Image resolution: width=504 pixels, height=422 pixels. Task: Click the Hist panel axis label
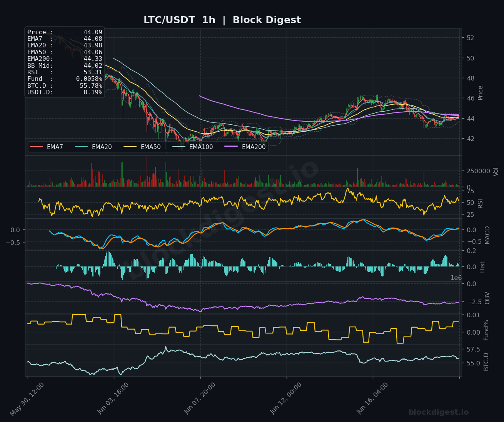482,267
